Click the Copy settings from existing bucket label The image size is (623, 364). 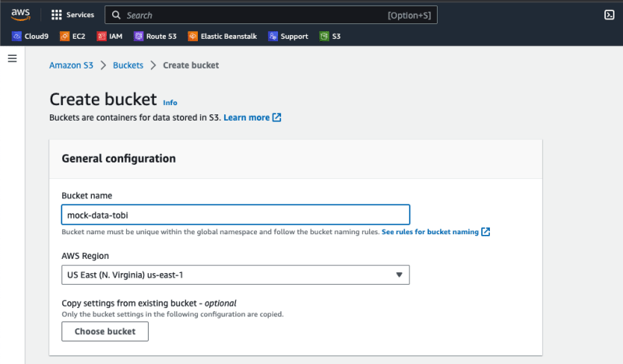point(149,303)
